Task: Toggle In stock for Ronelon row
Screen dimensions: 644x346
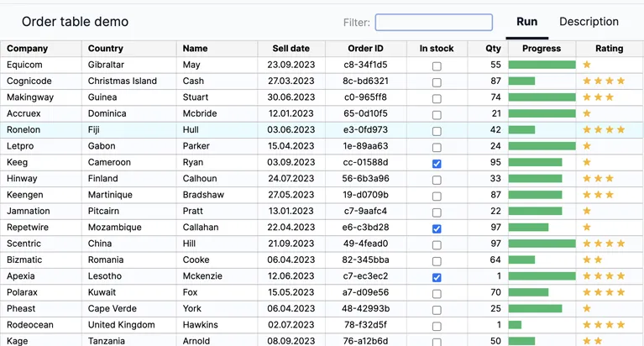Action: pos(437,131)
